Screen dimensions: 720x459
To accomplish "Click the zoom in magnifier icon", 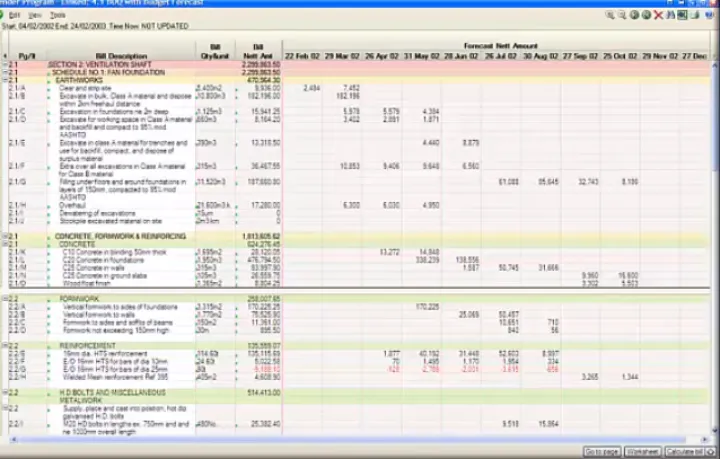I will pyautogui.click(x=609, y=16).
